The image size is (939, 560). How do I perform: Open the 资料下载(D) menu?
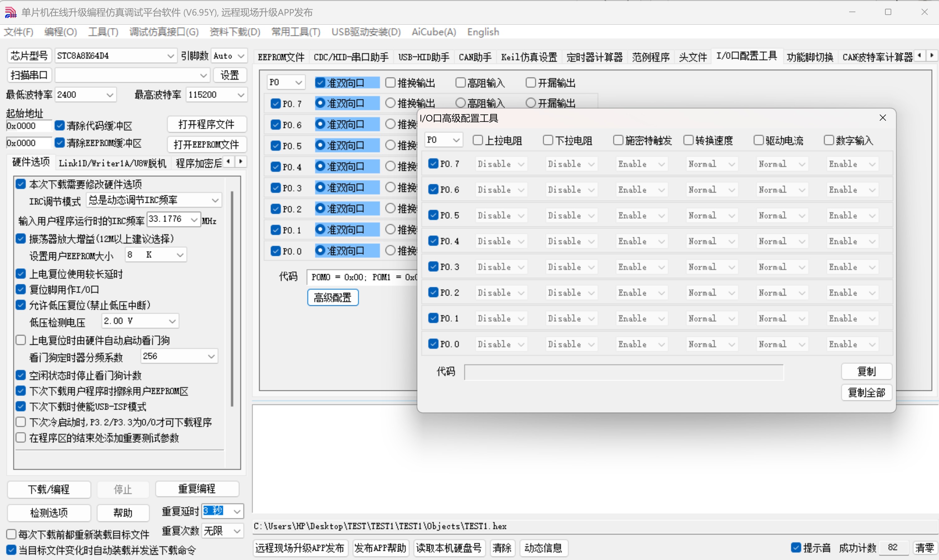coord(235,32)
